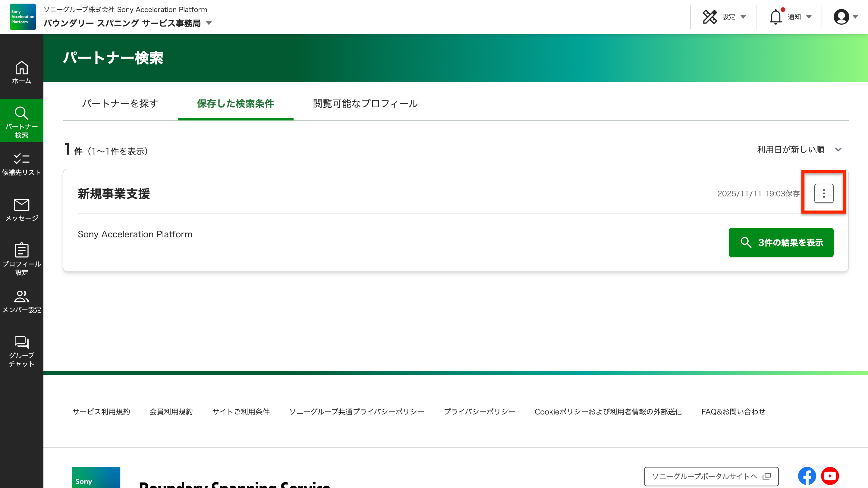Open YouTube via the footer icon
Viewport: 868px width, 488px height.
pos(830,476)
